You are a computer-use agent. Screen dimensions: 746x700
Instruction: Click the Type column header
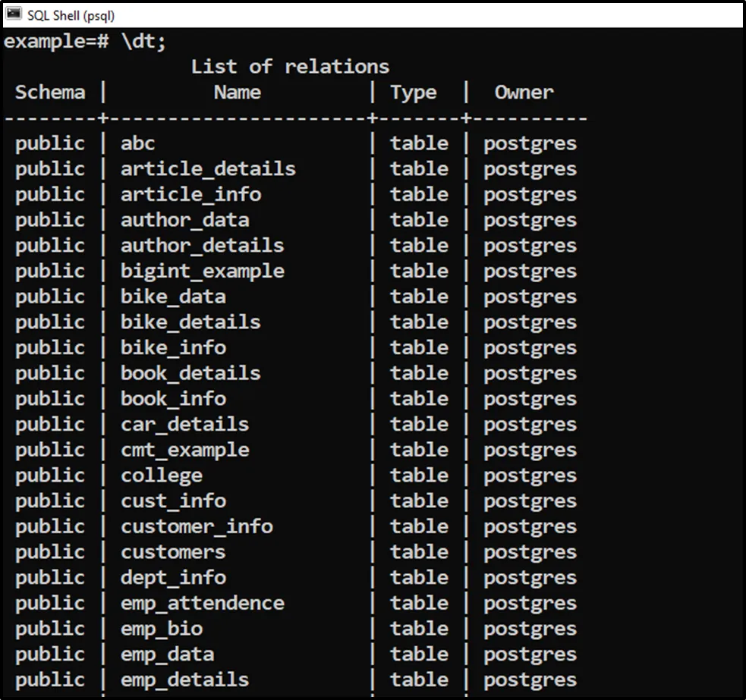click(413, 93)
